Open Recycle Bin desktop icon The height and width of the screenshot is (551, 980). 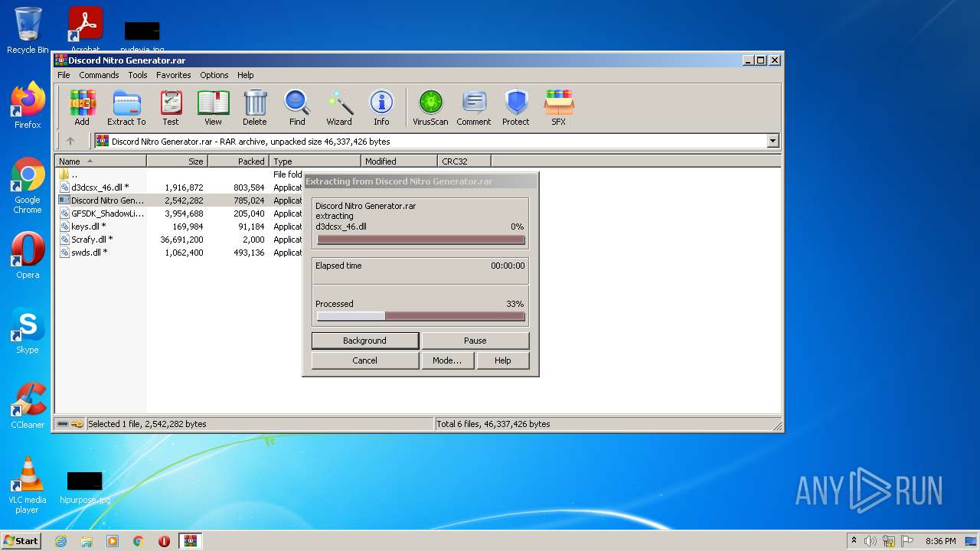pos(28,31)
